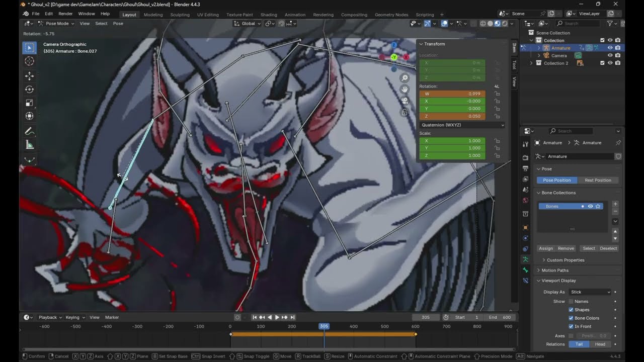This screenshot has width=644, height=362.
Task: Click the Scale X value slider
Action: 452,141
